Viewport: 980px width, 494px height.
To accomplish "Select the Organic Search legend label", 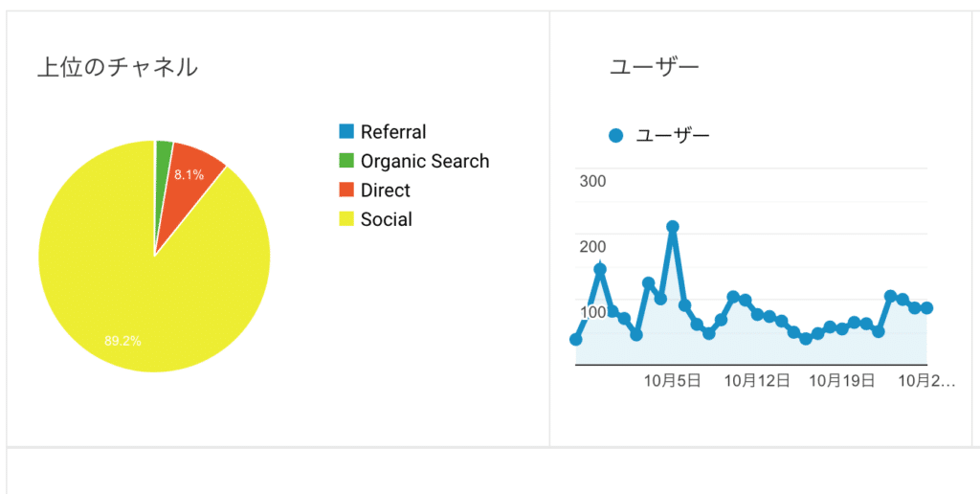I will (x=425, y=162).
